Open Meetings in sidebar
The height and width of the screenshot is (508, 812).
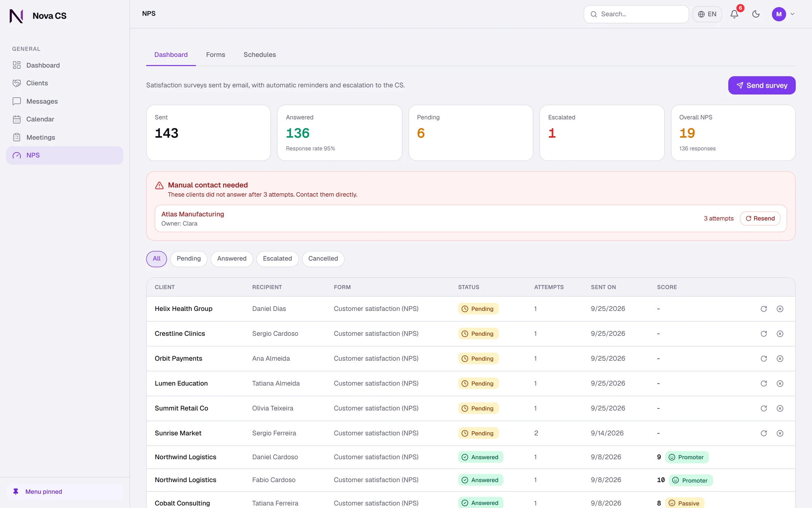tap(65, 137)
